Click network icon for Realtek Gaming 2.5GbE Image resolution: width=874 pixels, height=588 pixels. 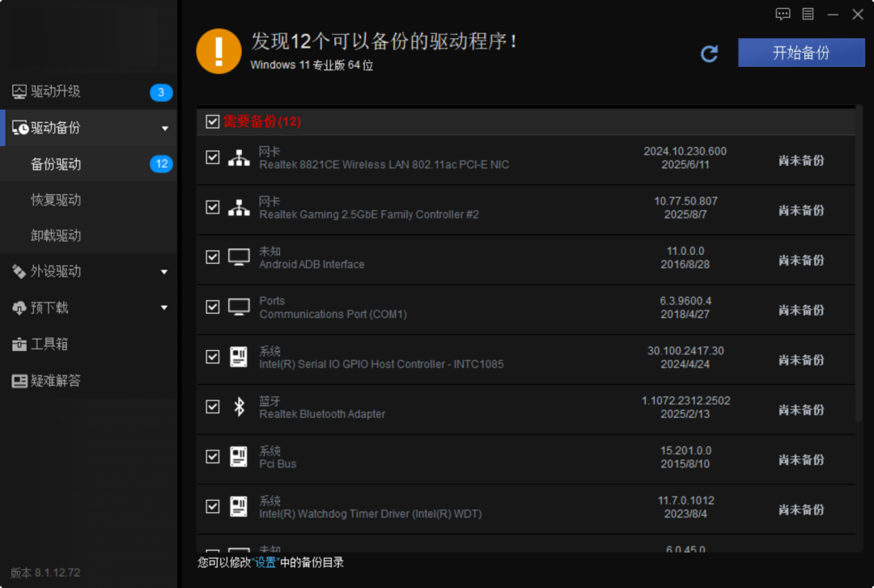[239, 208]
